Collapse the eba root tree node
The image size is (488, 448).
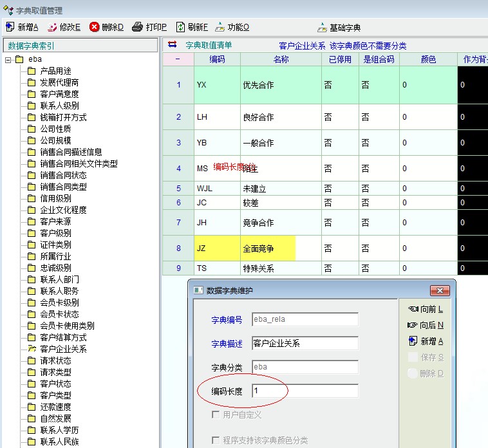[x=8, y=59]
